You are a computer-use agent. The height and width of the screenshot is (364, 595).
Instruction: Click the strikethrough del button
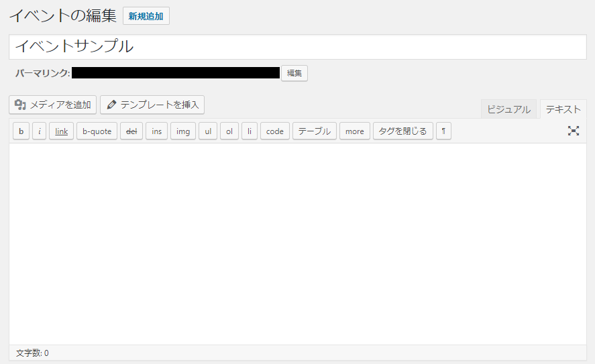tap(131, 131)
